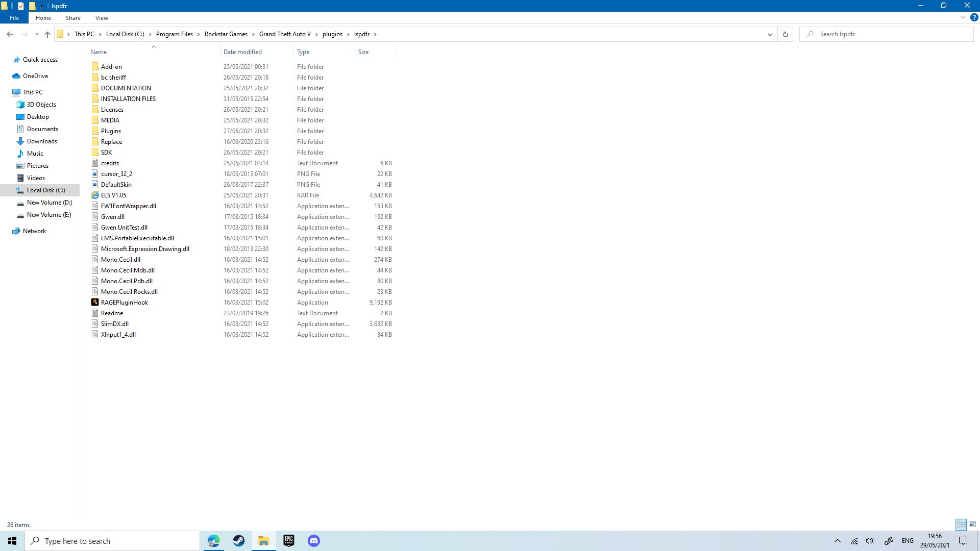
Task: Switch to large icons view button
Action: pyautogui.click(x=972, y=524)
